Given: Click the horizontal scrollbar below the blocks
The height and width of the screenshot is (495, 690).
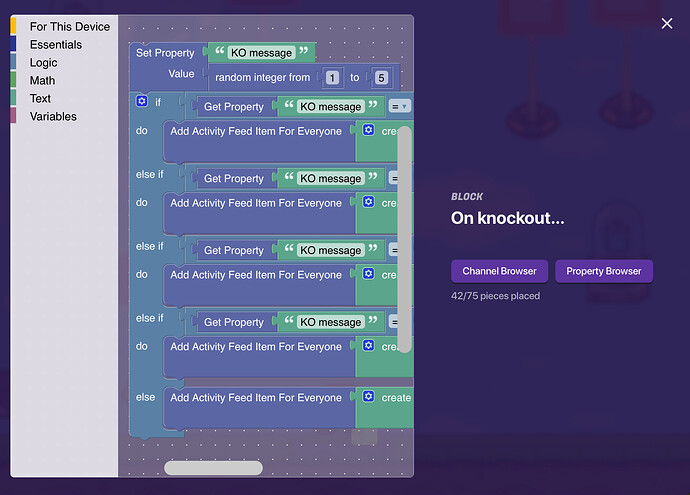Looking at the screenshot, I should click(213, 468).
